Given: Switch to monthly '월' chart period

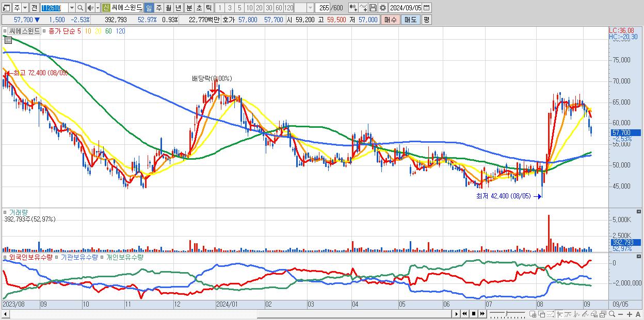Looking at the screenshot, I should coord(168,8).
